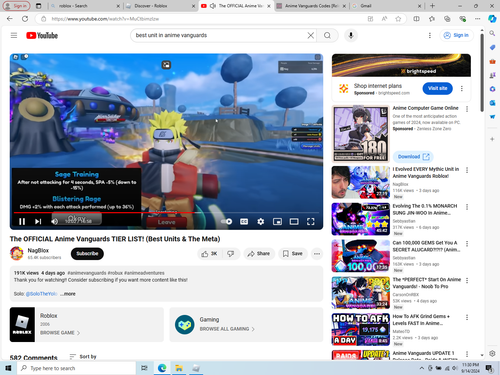
Task: Open options for How To AFK video
Action: click(x=467, y=317)
